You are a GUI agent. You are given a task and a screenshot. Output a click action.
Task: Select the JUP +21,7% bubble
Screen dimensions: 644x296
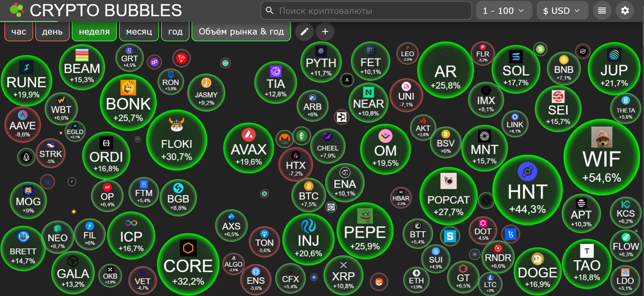point(614,69)
